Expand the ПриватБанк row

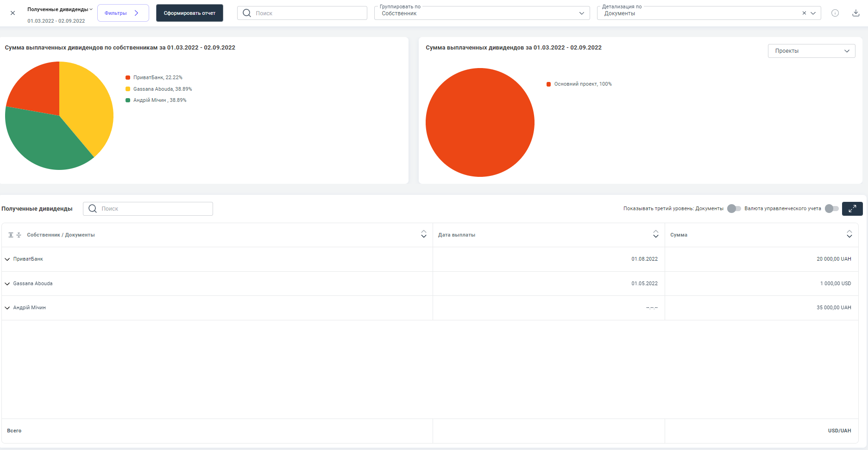click(x=7, y=259)
